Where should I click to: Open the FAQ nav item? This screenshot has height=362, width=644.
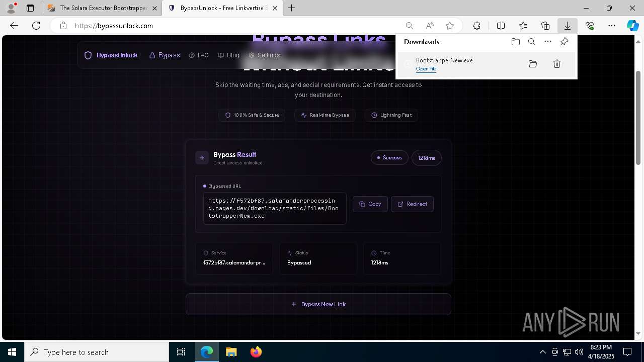(x=199, y=55)
